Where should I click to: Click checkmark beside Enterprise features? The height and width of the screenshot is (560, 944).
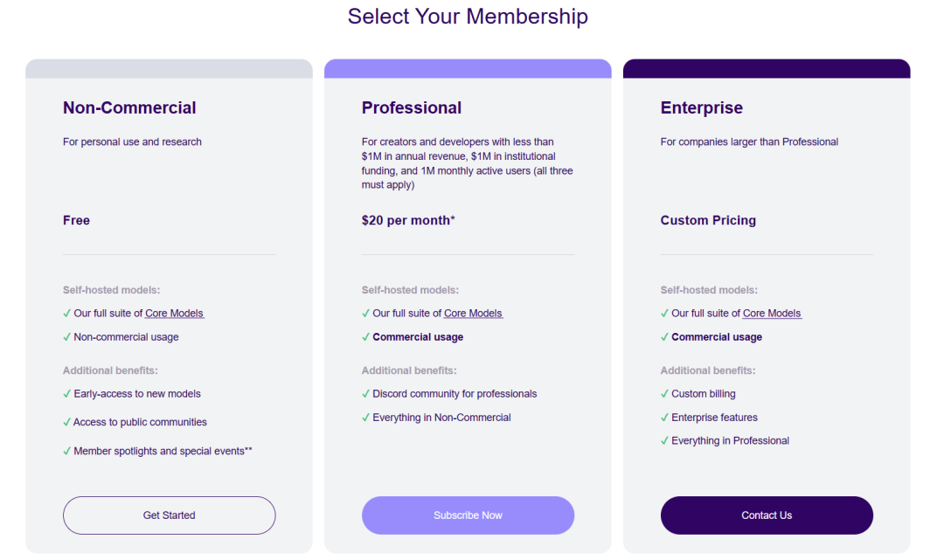tap(665, 418)
